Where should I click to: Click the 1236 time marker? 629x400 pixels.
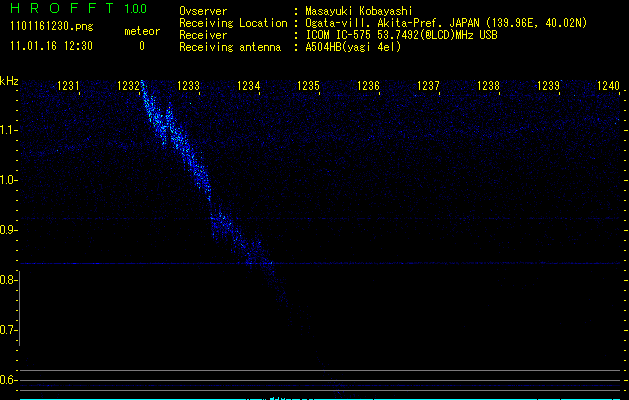(x=368, y=85)
